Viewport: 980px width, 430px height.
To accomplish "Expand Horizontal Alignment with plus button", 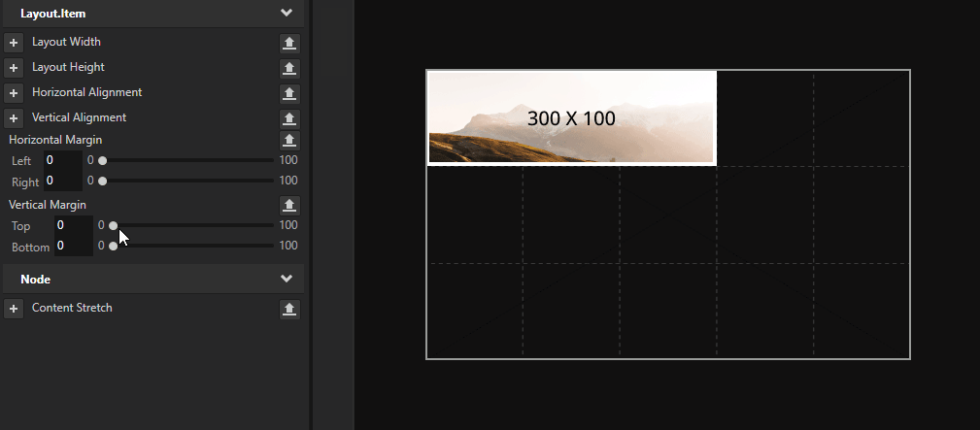I will click(14, 93).
